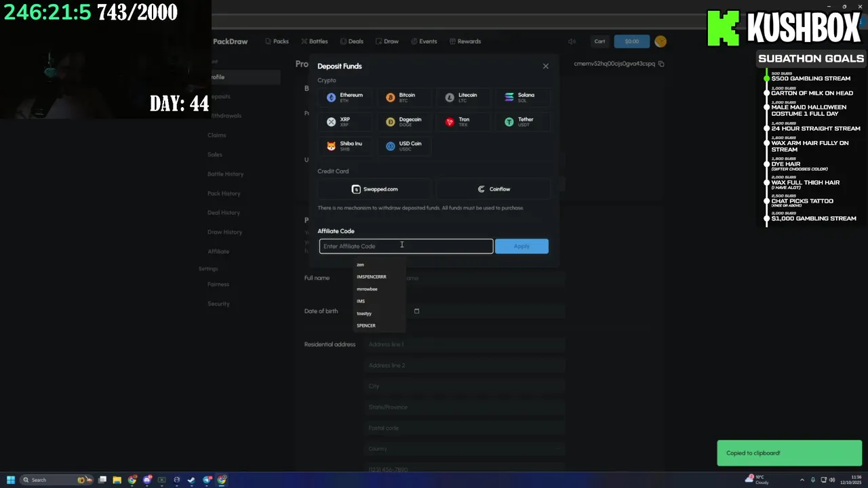Open the user avatar menu
This screenshot has height=488, width=868.
point(660,41)
